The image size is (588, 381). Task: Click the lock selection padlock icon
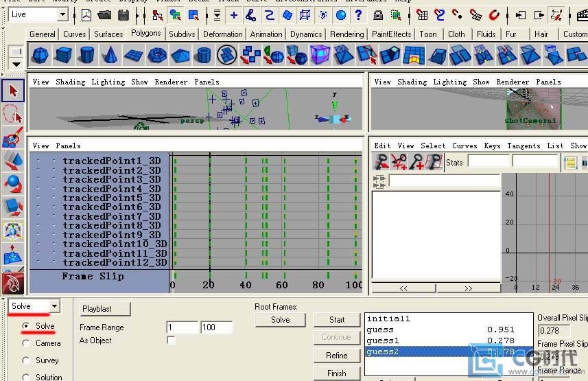point(378,15)
